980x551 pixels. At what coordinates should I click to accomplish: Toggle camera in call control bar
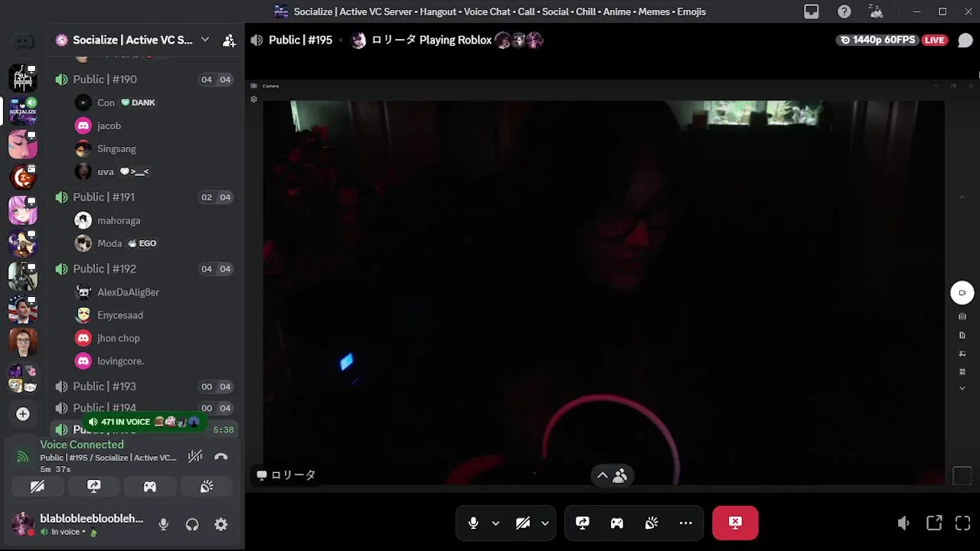click(523, 523)
